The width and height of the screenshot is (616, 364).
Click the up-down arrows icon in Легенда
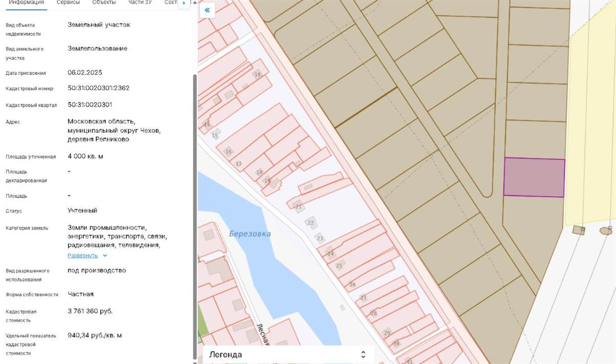click(363, 354)
